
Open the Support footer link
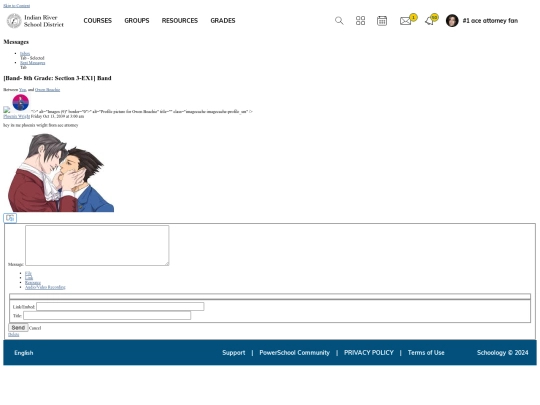[x=233, y=353]
